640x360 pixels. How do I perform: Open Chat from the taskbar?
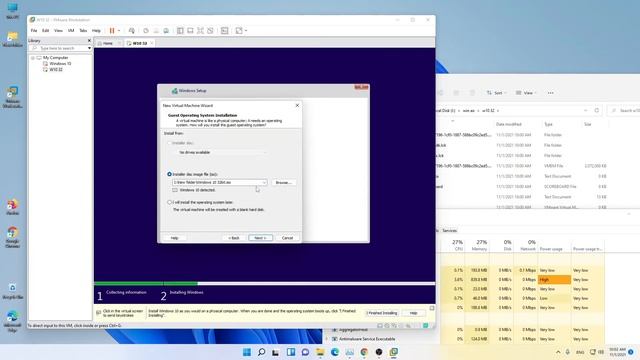click(305, 352)
